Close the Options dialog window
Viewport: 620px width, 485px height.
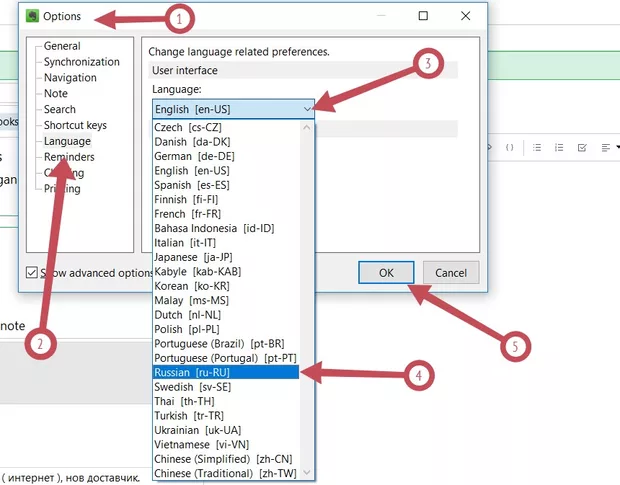click(x=465, y=16)
